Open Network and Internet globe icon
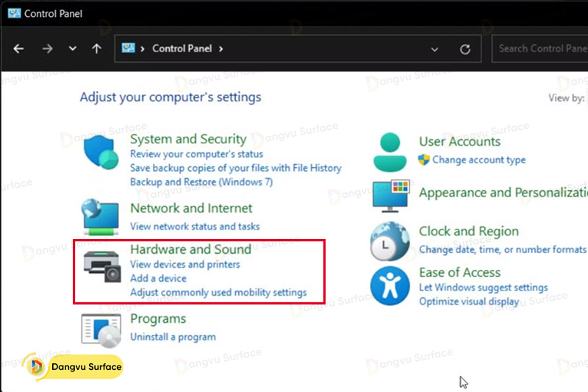This screenshot has height=392, width=588. pos(101,217)
